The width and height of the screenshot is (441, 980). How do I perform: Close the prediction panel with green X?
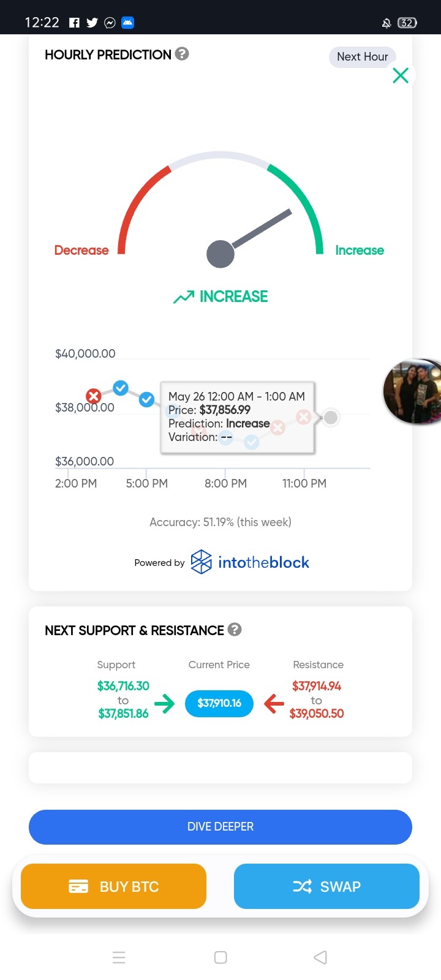tap(401, 75)
